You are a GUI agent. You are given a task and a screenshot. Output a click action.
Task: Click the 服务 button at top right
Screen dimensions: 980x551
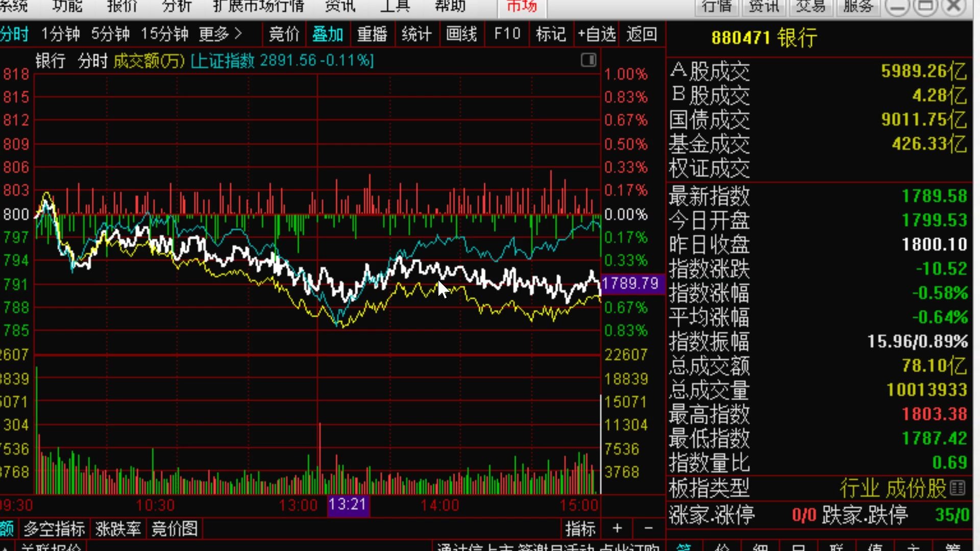(858, 6)
